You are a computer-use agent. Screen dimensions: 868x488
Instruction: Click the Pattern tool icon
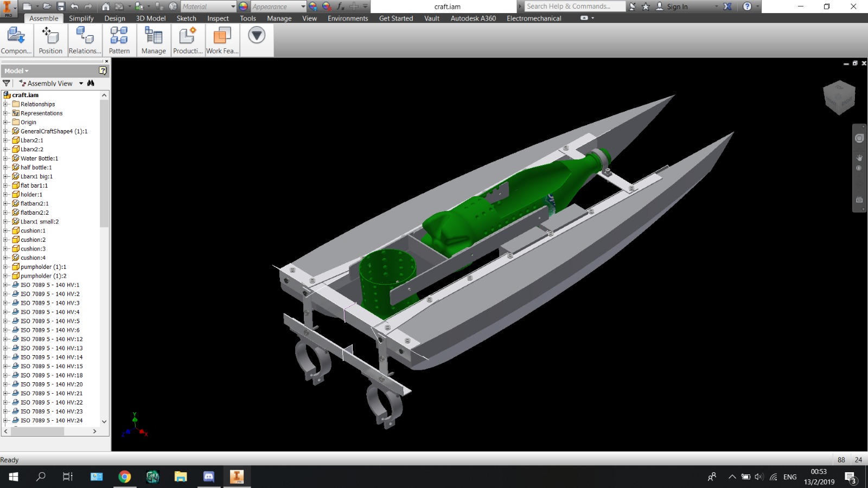[x=119, y=36]
